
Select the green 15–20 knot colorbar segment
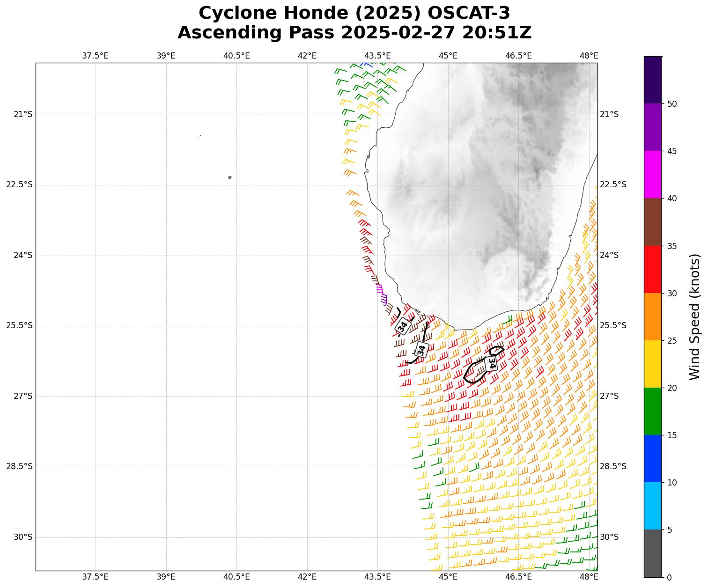pyautogui.click(x=652, y=411)
